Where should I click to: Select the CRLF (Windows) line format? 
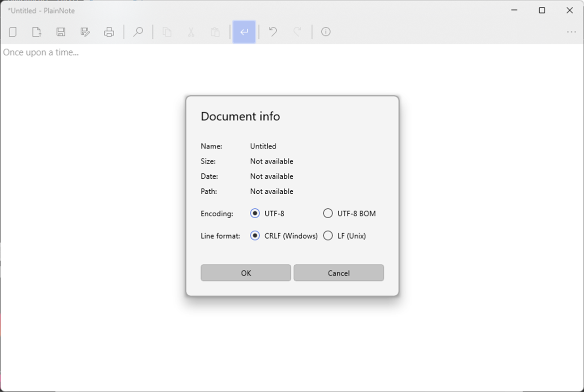[x=255, y=236]
